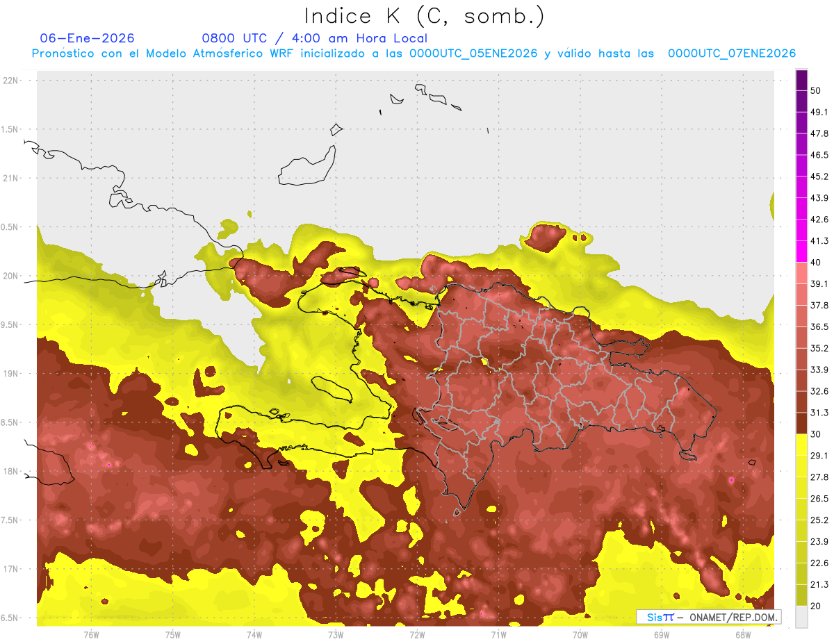Viewport: 834px width, 644px height.
Task: Click the colorbar value '43.9'
Action: coord(819,198)
